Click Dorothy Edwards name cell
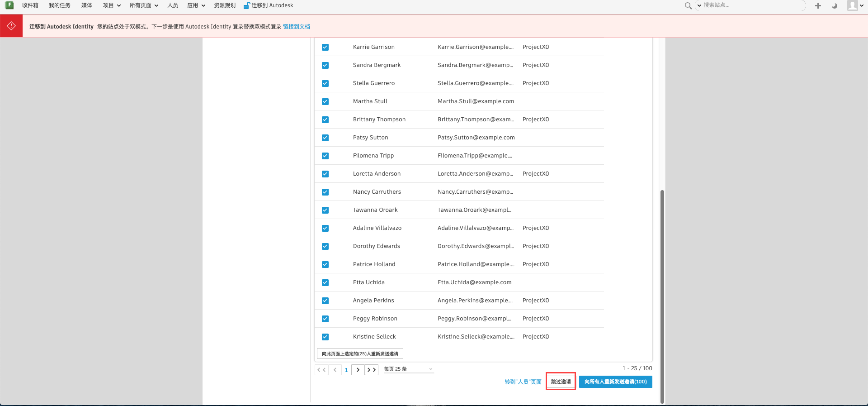The image size is (868, 406). tap(376, 246)
